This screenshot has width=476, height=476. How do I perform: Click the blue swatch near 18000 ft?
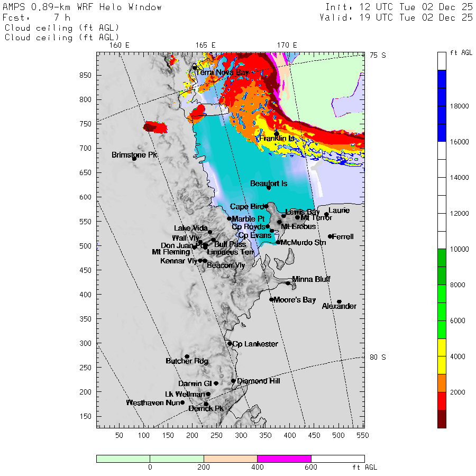pos(442,106)
